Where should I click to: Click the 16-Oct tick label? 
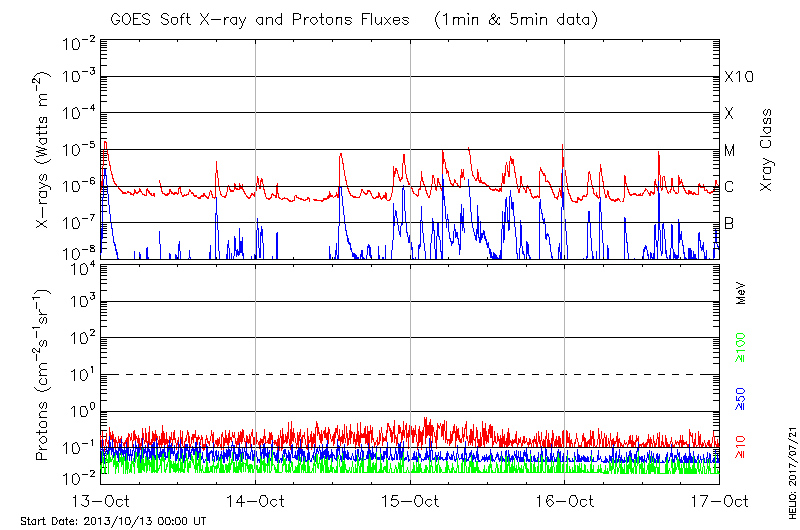(x=565, y=501)
